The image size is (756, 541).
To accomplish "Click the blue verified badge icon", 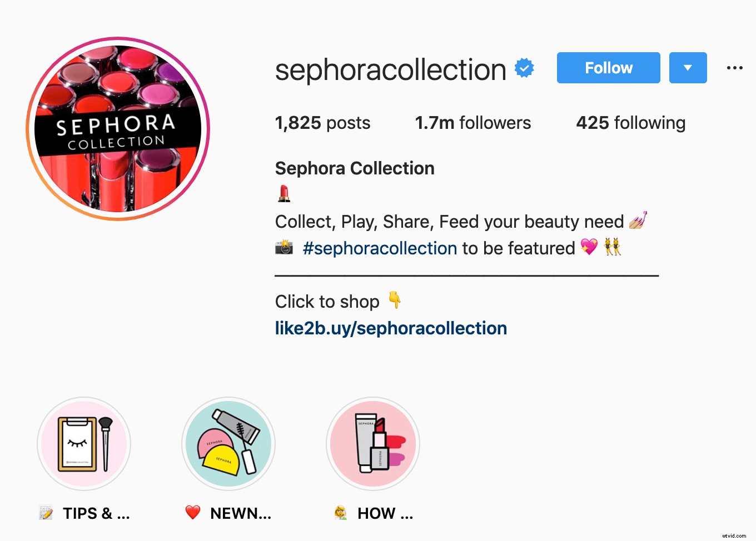I will click(524, 68).
